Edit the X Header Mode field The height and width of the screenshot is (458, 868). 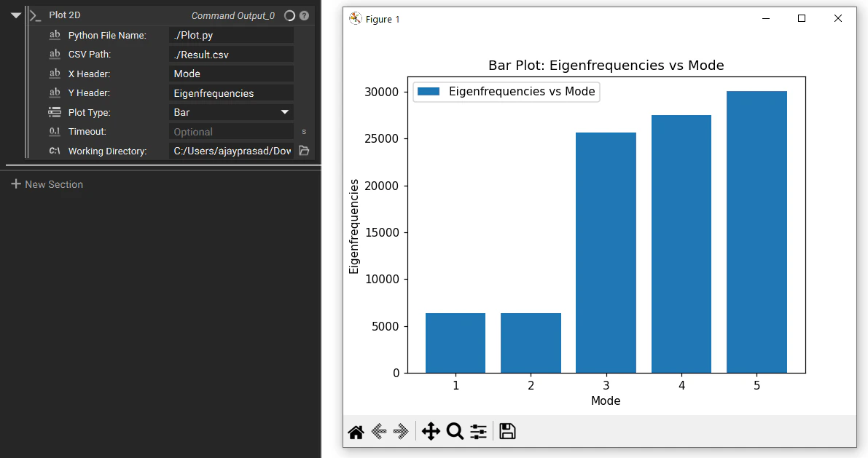click(x=231, y=74)
